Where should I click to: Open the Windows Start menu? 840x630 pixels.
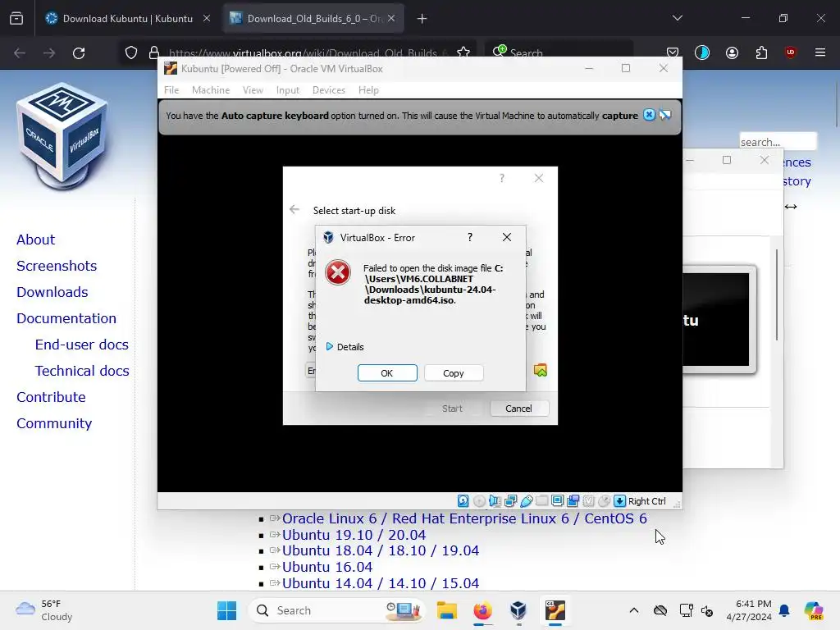click(226, 610)
